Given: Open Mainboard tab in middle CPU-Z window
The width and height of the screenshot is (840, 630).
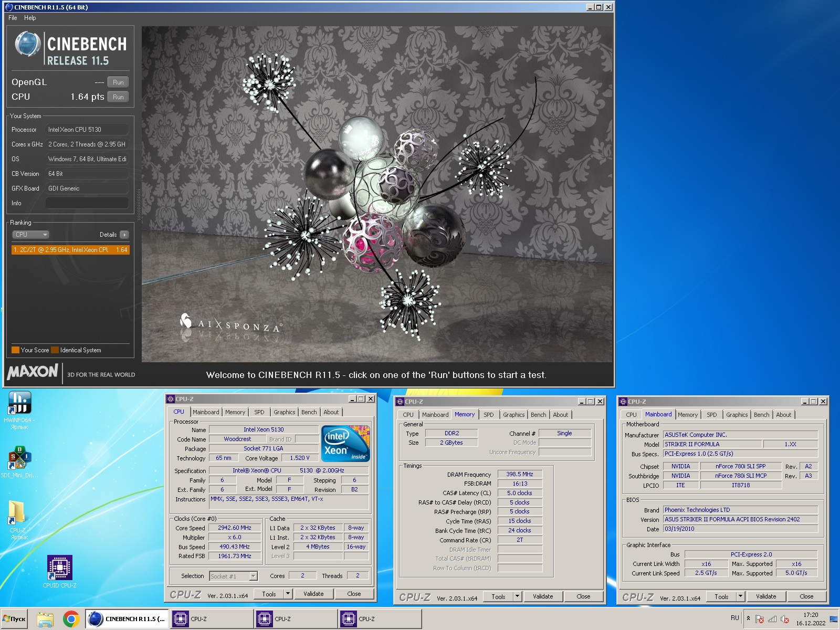Looking at the screenshot, I should point(435,415).
